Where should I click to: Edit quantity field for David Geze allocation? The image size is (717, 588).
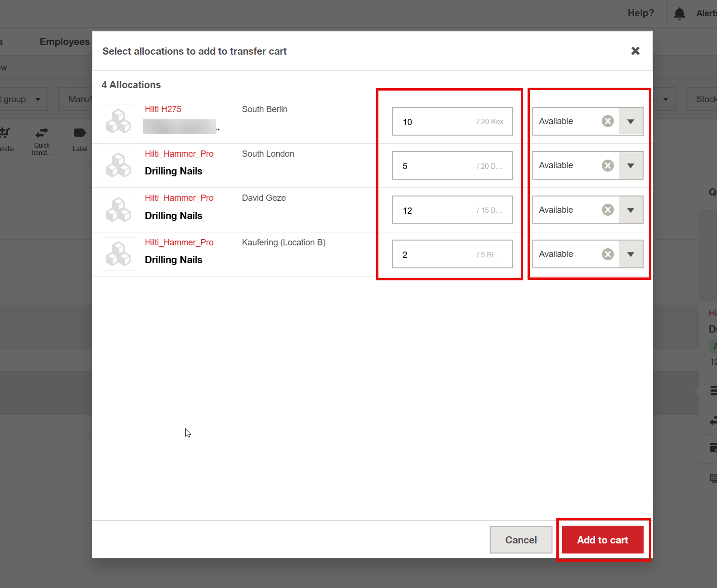[x=452, y=210]
